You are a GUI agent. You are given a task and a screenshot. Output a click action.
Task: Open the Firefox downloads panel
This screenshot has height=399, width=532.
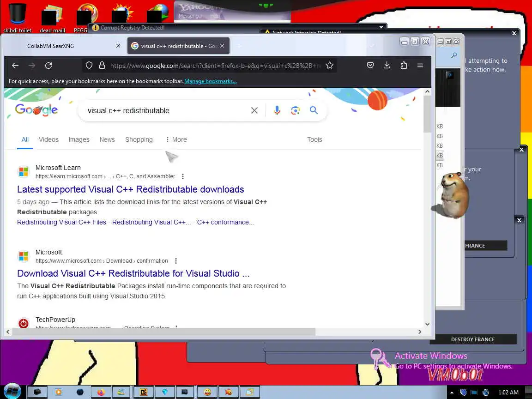point(387,65)
